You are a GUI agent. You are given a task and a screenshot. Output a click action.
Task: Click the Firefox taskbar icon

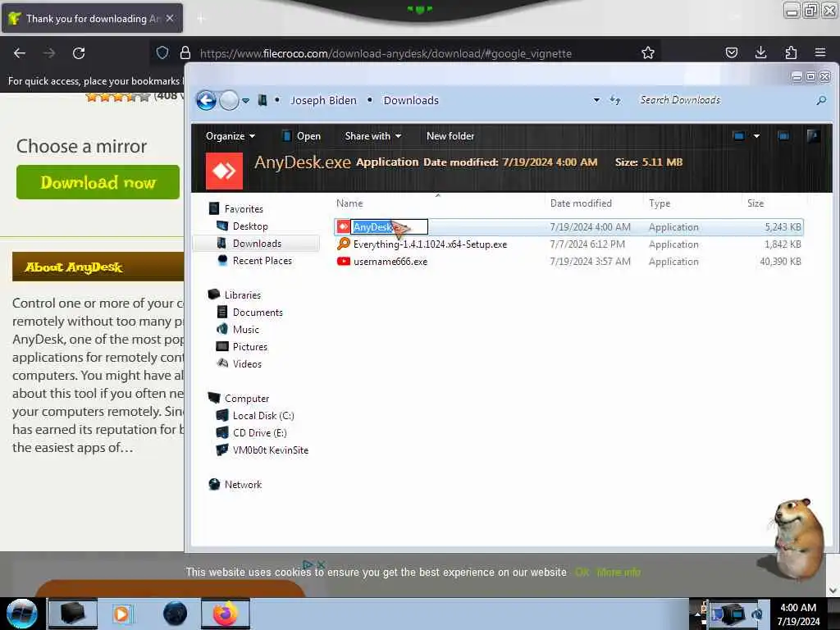pyautogui.click(x=226, y=614)
